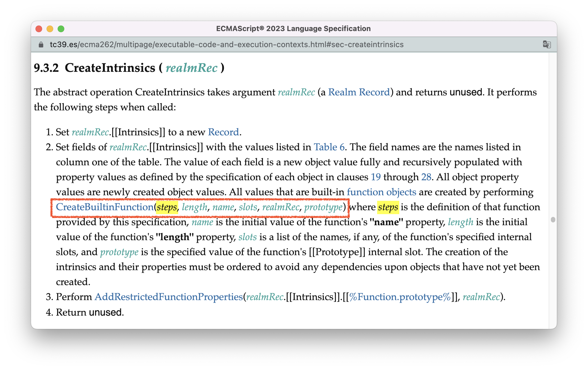Click highlighted steps parameter in CreateBuiltinFunction call
The image size is (588, 370).
point(167,207)
